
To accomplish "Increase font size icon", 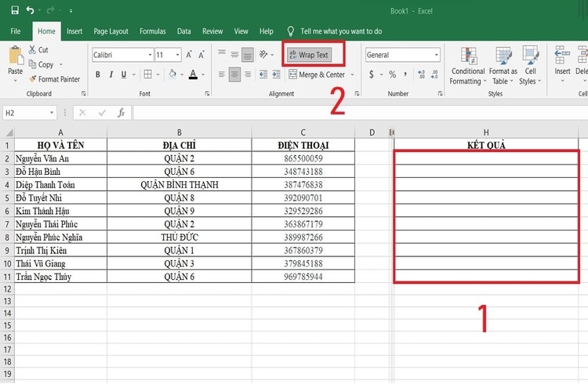I will [x=189, y=55].
